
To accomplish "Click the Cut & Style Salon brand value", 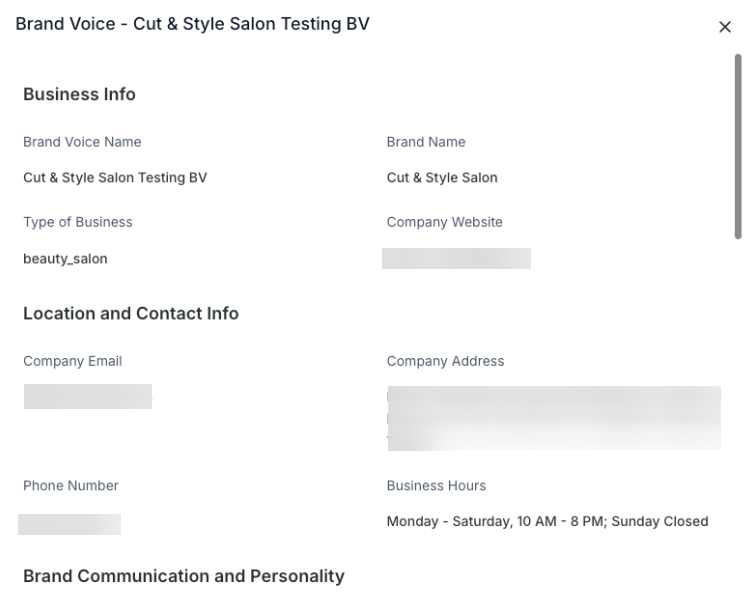I will [x=442, y=178].
